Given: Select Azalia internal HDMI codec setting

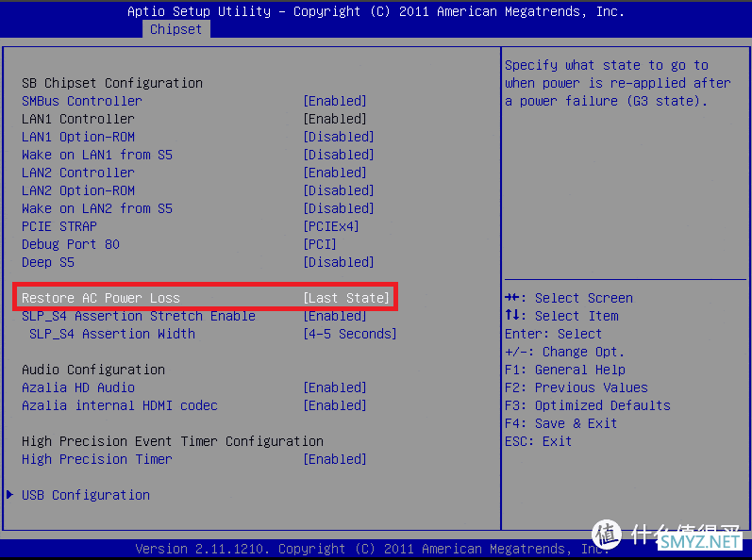Looking at the screenshot, I should [x=120, y=405].
